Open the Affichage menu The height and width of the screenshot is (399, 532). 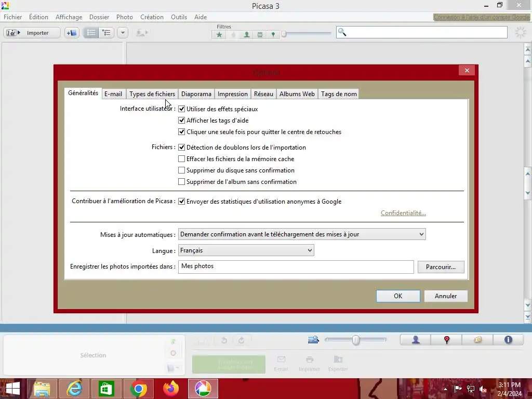[69, 17]
